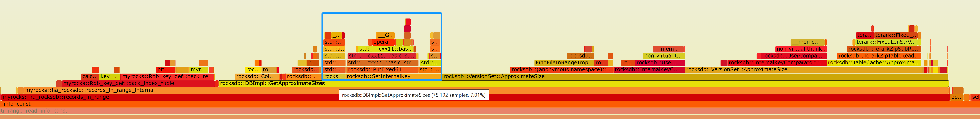Click the non-virtual thunk.. frame

pos(801,49)
